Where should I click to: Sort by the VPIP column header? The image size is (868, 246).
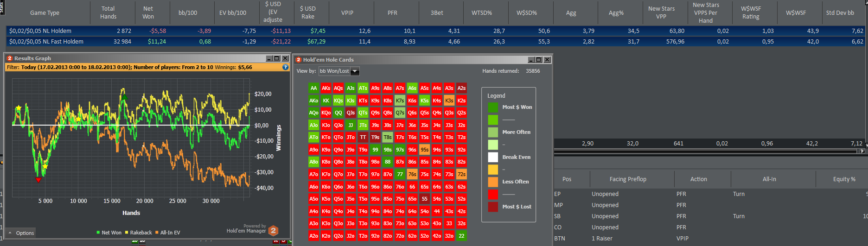[x=347, y=13]
